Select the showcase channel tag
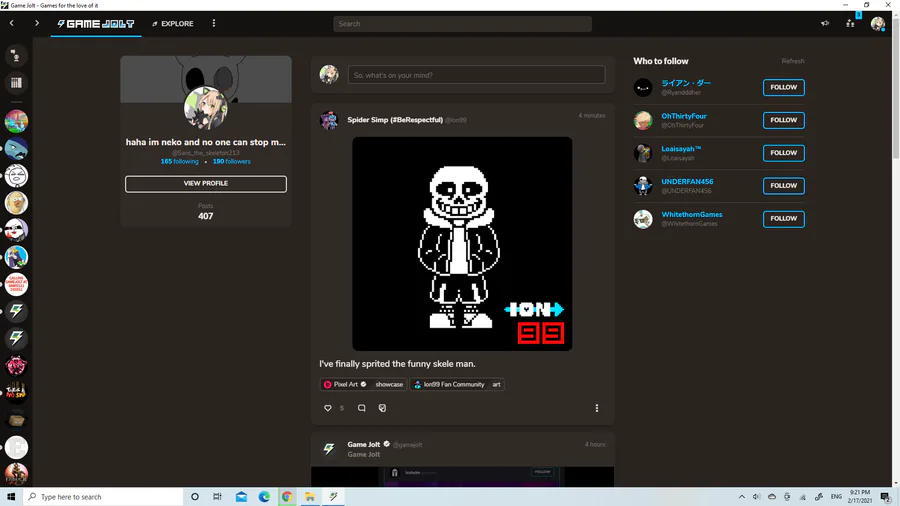900x506 pixels. 389,384
